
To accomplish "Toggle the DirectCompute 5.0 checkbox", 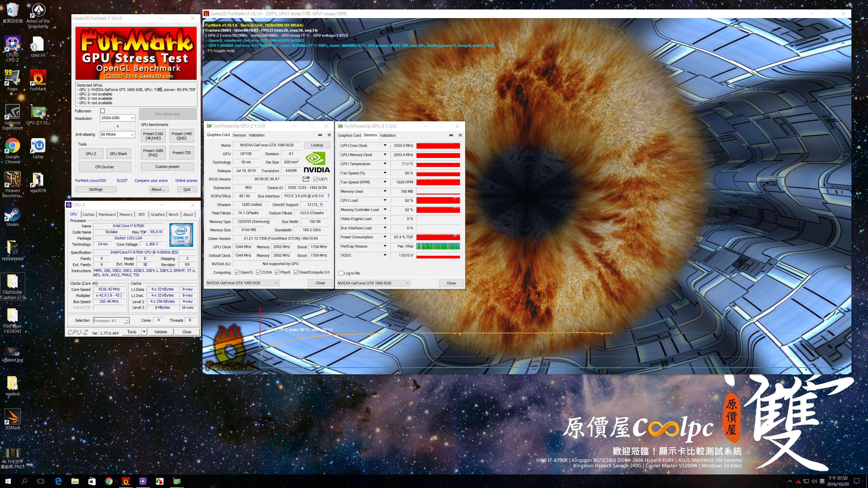I will pyautogui.click(x=296, y=272).
